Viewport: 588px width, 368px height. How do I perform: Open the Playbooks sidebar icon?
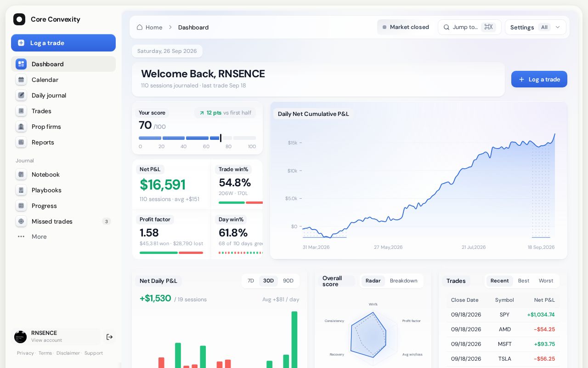pos(21,190)
